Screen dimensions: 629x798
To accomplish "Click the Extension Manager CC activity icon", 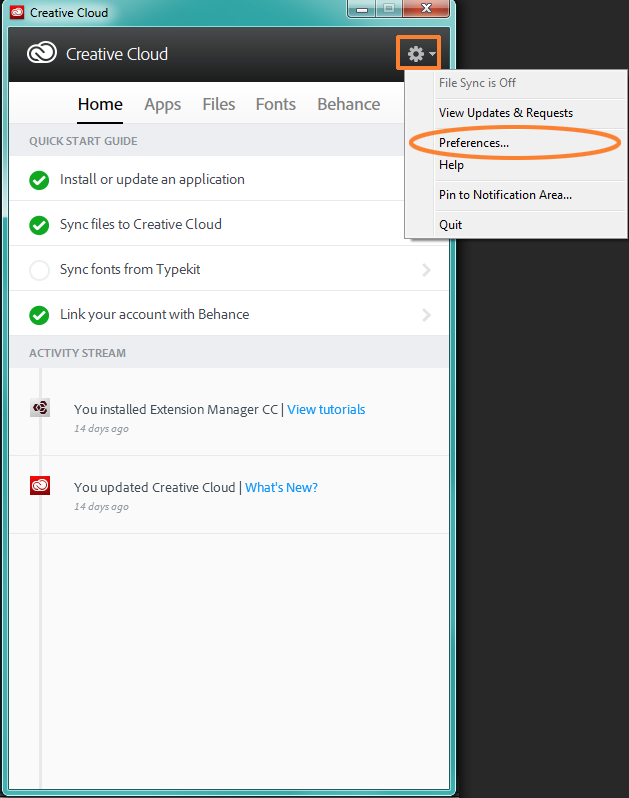I will (x=40, y=408).
